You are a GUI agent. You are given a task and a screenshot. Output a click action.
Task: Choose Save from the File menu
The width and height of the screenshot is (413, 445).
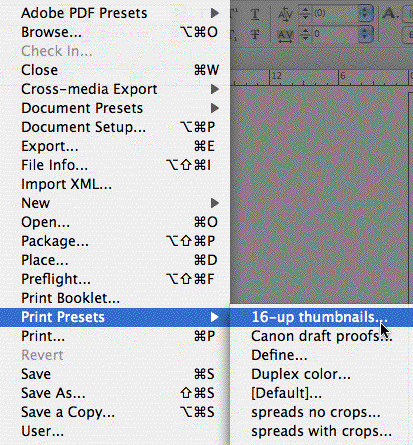115,374
